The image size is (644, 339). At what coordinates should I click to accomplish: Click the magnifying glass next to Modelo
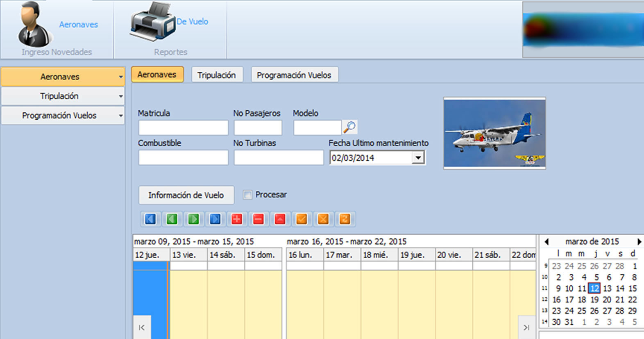349,127
